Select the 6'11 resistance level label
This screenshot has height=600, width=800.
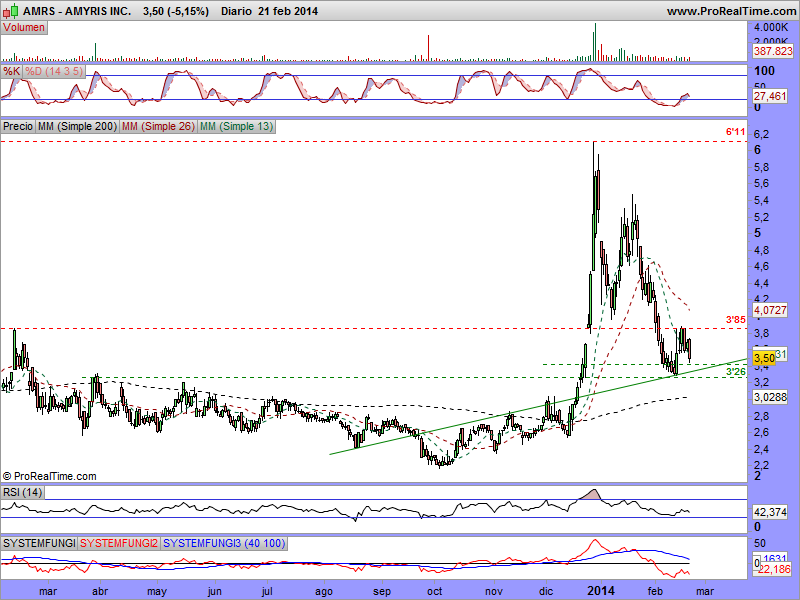[736, 132]
